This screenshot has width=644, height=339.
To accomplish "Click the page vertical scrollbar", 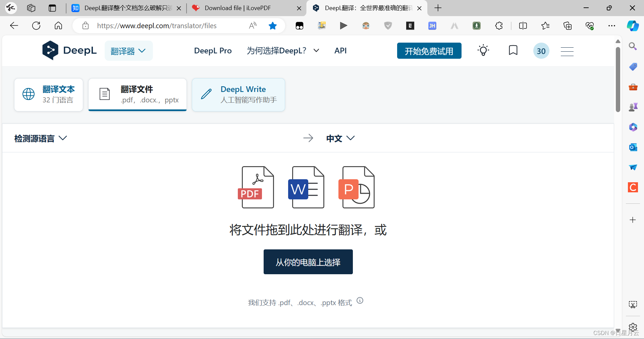I will pos(618,80).
